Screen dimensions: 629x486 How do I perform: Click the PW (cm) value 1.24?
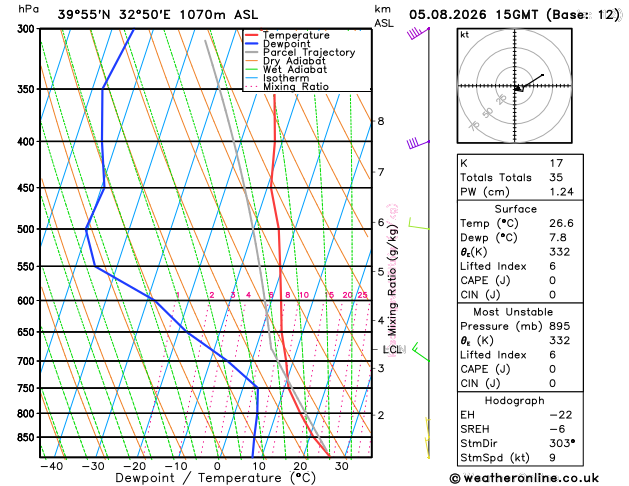[562, 192]
